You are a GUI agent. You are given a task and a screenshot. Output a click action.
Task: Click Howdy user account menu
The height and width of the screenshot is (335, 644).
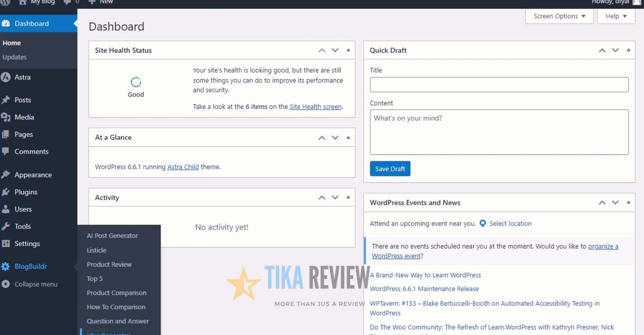616,2
